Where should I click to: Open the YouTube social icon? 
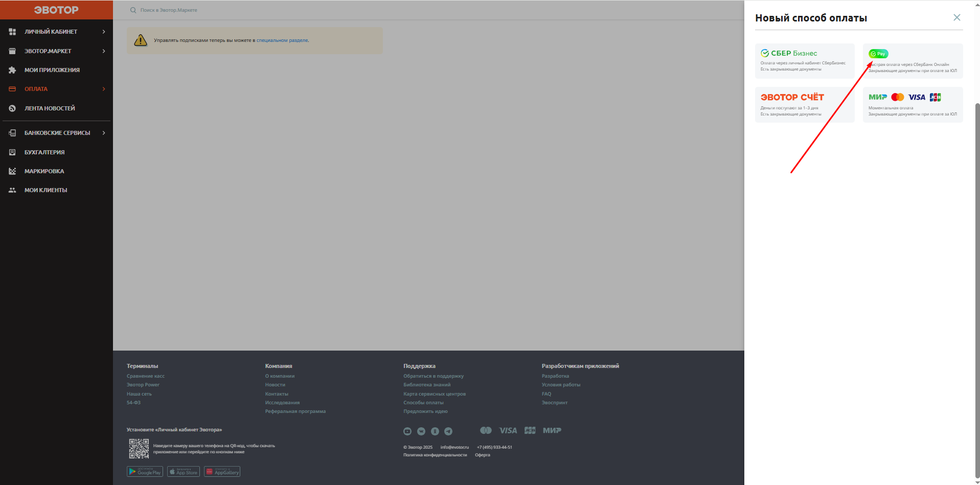pos(407,431)
